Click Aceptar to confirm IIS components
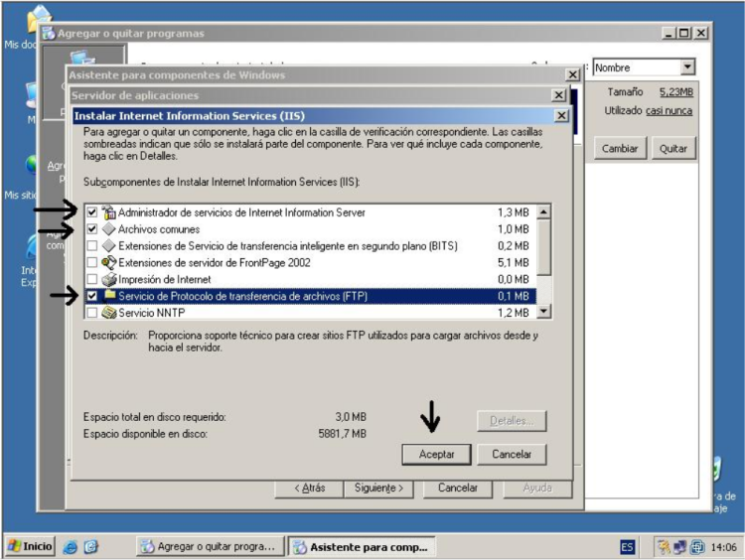The width and height of the screenshot is (745, 560). 436,454
